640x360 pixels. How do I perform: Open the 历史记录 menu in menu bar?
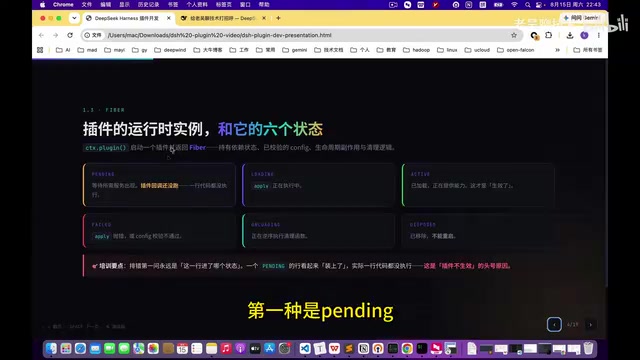click(x=149, y=4)
